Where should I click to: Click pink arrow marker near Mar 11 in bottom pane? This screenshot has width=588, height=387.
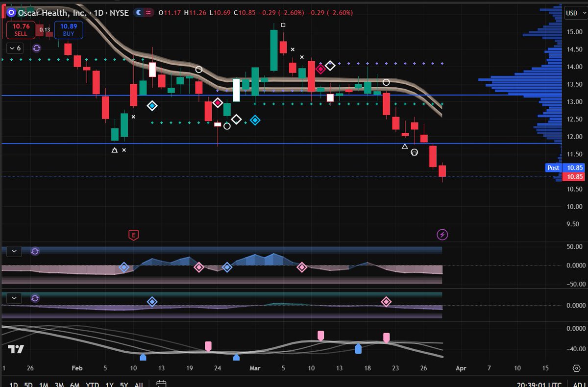pyautogui.click(x=321, y=336)
